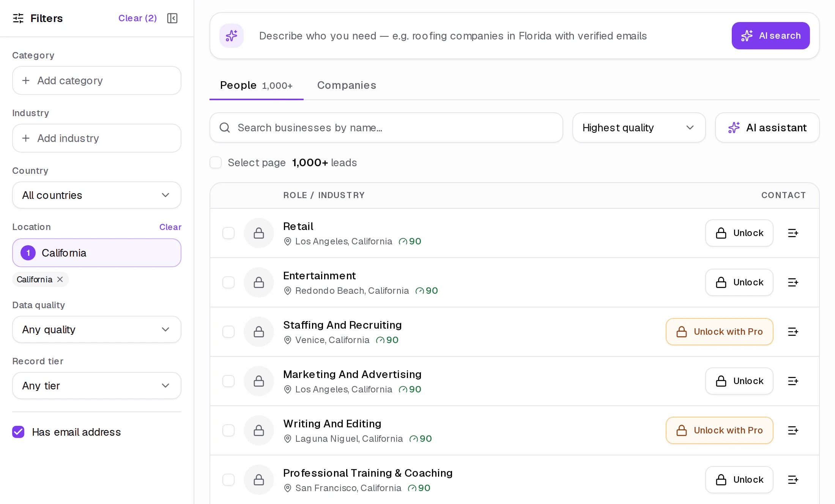Remove the California location chip
Image resolution: width=835 pixels, height=504 pixels.
(x=60, y=279)
